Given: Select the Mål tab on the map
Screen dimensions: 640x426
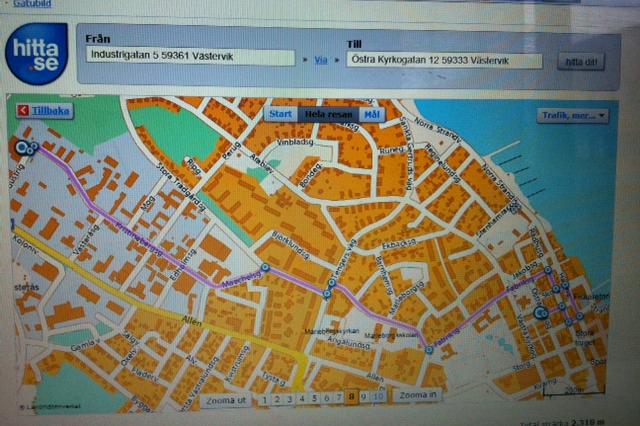Looking at the screenshot, I should [371, 114].
